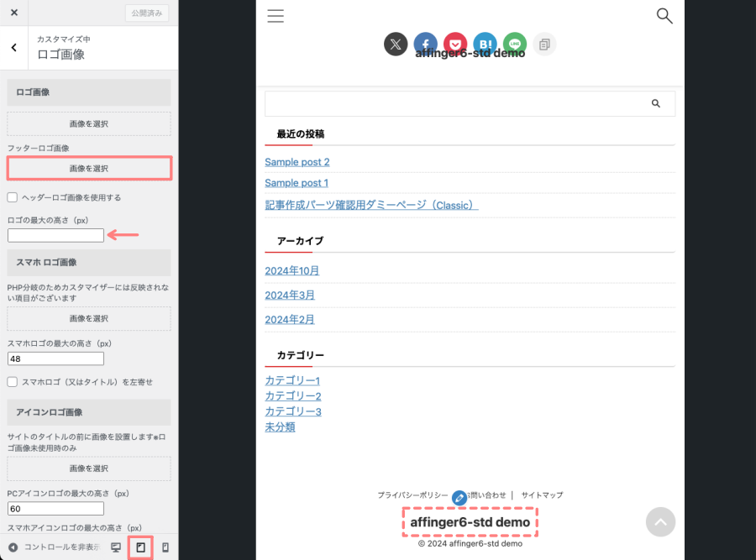The width and height of the screenshot is (756, 560).
Task: Switch to tablet preview mode
Action: [x=141, y=547]
